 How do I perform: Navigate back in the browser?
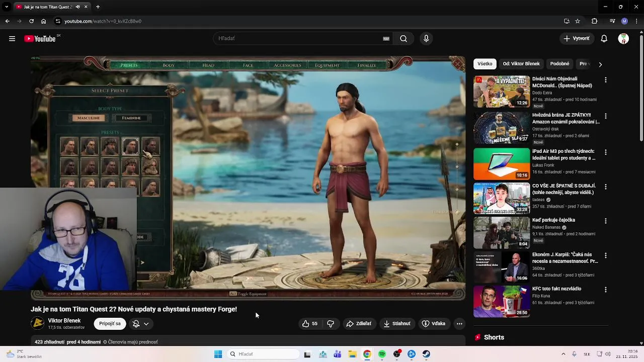(x=7, y=21)
